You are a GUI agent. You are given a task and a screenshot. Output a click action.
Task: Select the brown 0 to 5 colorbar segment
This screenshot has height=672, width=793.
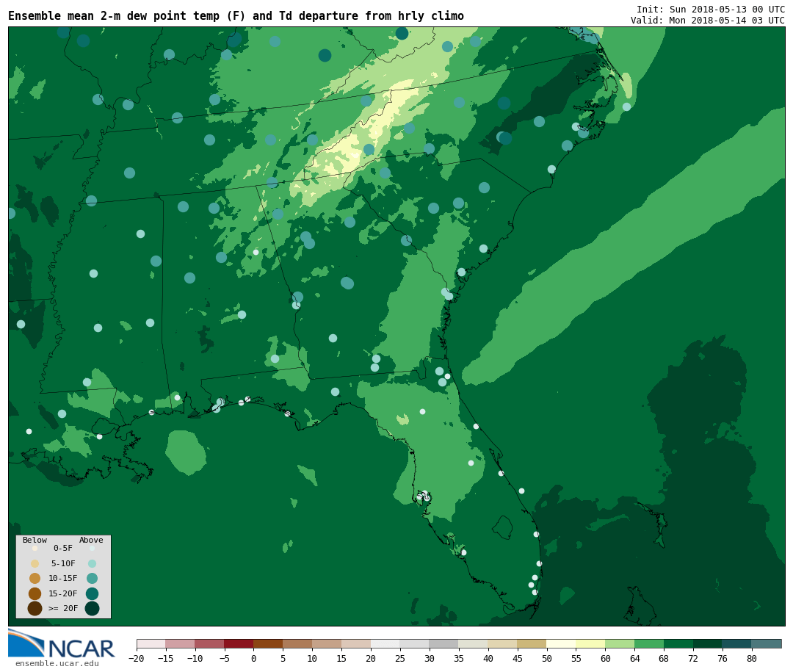coord(268,644)
